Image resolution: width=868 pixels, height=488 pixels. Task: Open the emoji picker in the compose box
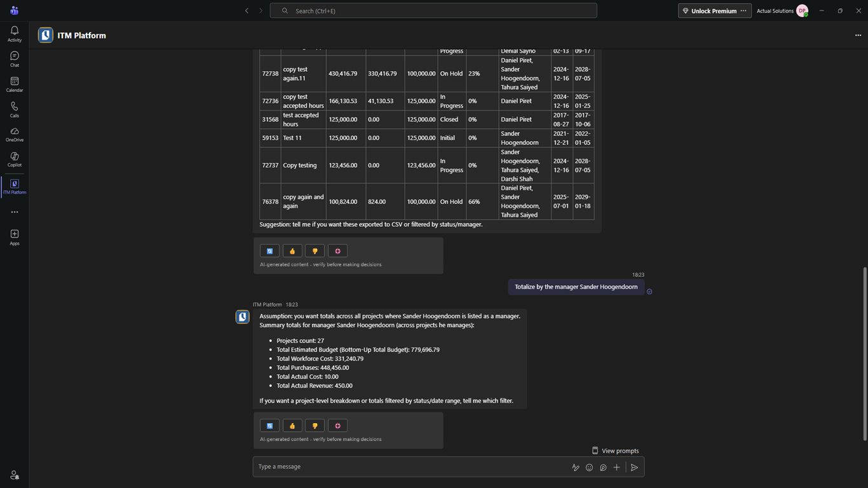click(x=589, y=467)
